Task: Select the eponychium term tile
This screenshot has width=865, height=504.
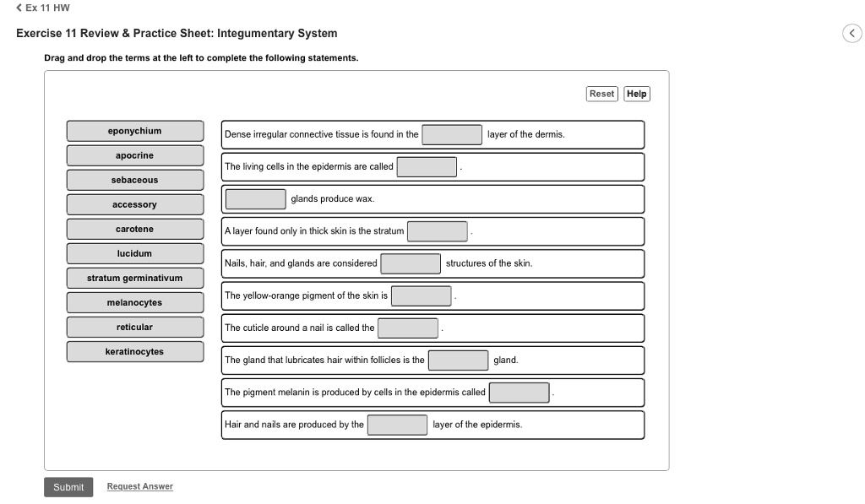Action: (134, 131)
